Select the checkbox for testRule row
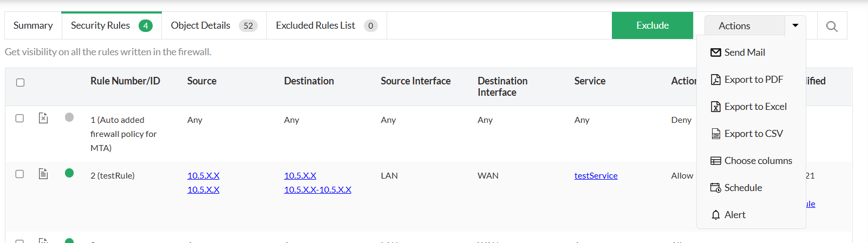Viewport: 868px width, 243px height. tap(19, 174)
